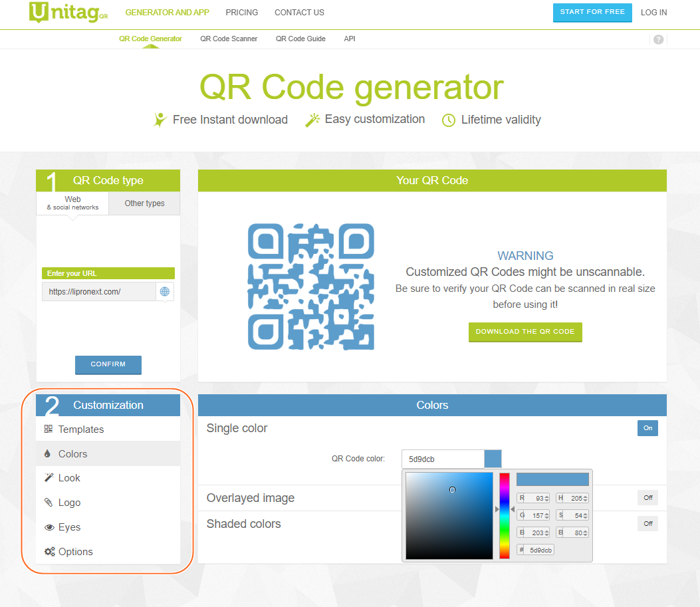Open the API tab

[350, 39]
